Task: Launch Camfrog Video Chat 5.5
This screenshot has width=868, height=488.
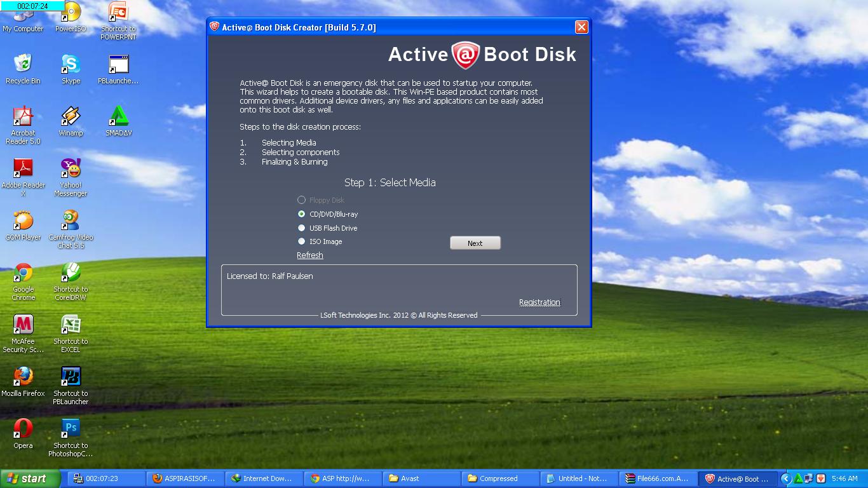Action: 71,229
